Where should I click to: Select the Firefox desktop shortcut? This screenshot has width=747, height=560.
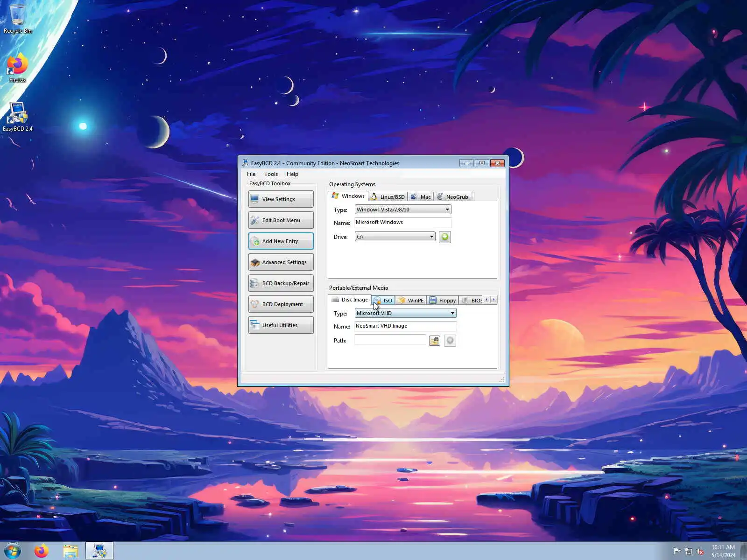[x=18, y=68]
